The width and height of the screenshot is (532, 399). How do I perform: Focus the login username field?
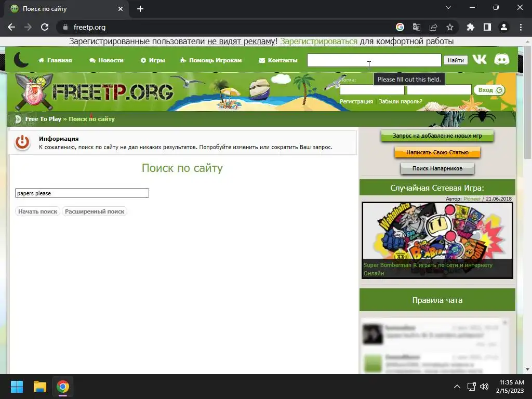372,90
